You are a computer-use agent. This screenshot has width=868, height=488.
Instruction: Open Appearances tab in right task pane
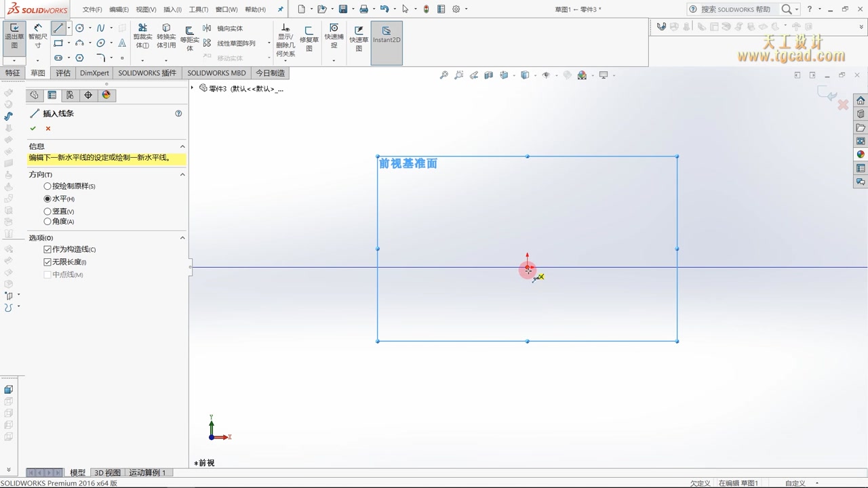click(861, 155)
